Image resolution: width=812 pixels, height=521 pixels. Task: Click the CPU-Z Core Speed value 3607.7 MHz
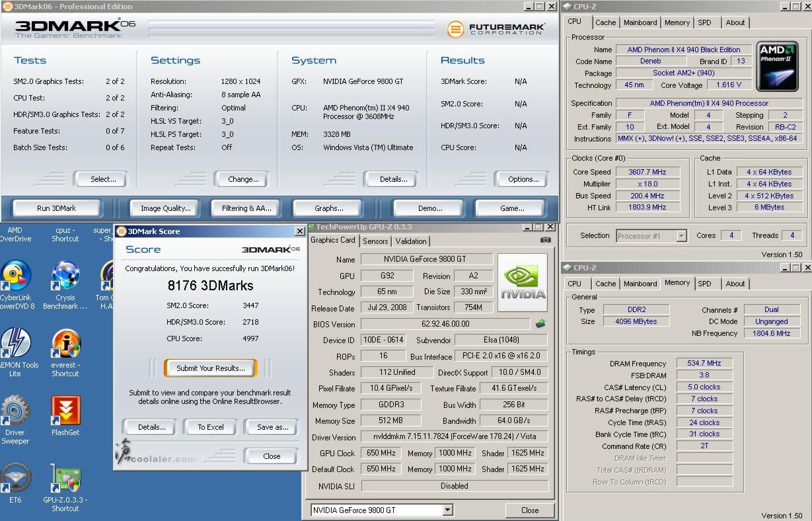[647, 172]
